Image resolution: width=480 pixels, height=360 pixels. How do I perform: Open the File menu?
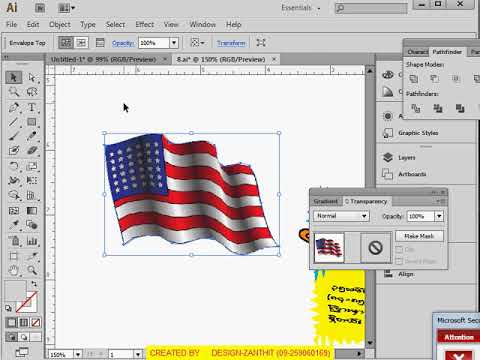click(11, 24)
